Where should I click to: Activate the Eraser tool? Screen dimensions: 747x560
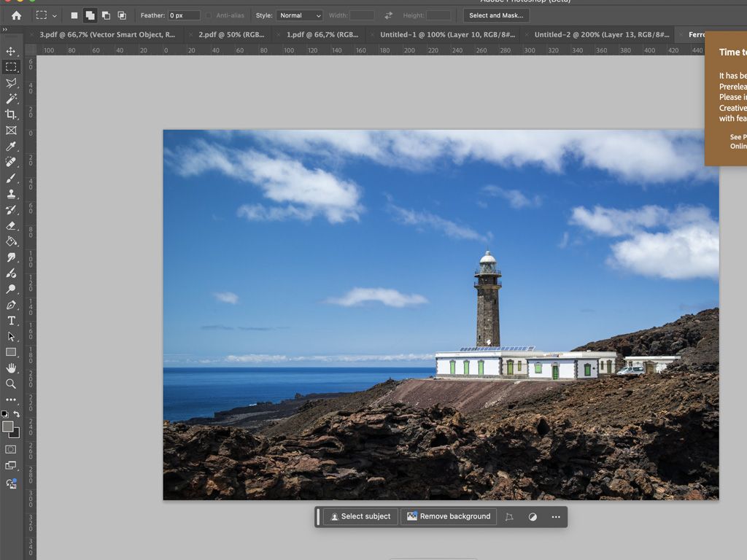click(x=11, y=225)
